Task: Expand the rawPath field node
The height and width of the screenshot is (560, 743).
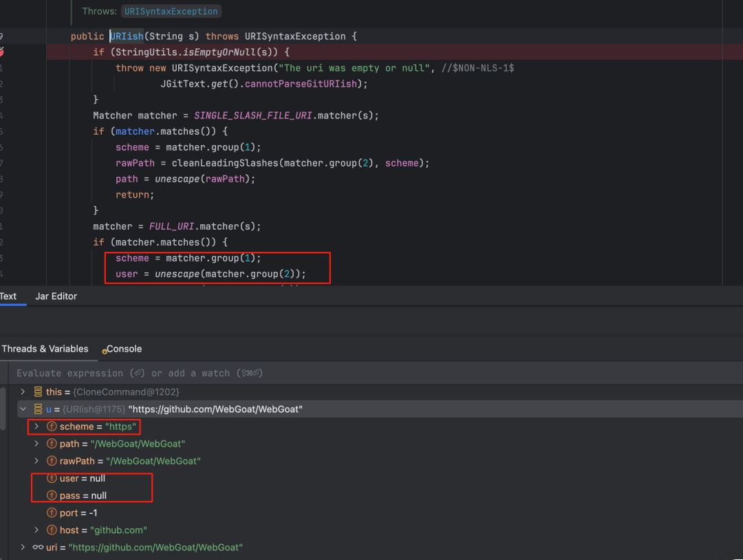Action: pos(36,461)
